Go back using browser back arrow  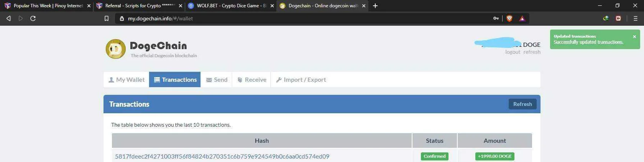pyautogui.click(x=8, y=18)
